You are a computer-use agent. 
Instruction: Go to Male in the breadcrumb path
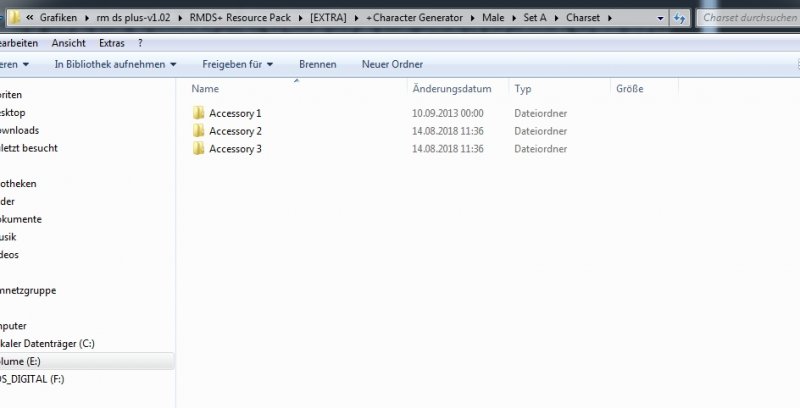(493, 18)
